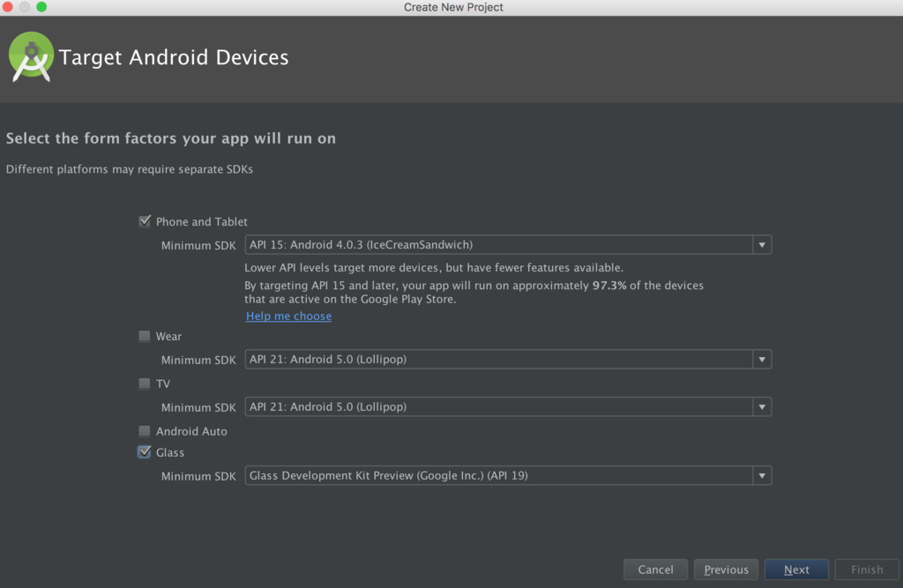
Task: Open Phone and Tablet Minimum SDK dropdown arrow
Action: pos(762,245)
